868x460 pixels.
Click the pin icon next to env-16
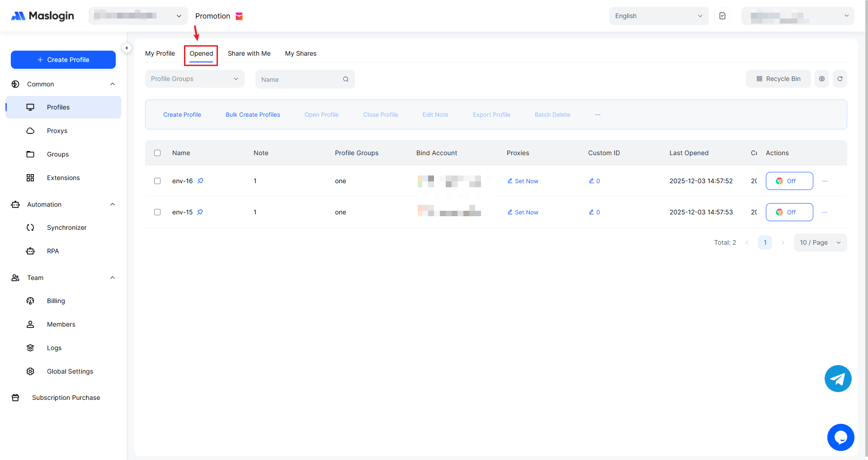pos(200,181)
